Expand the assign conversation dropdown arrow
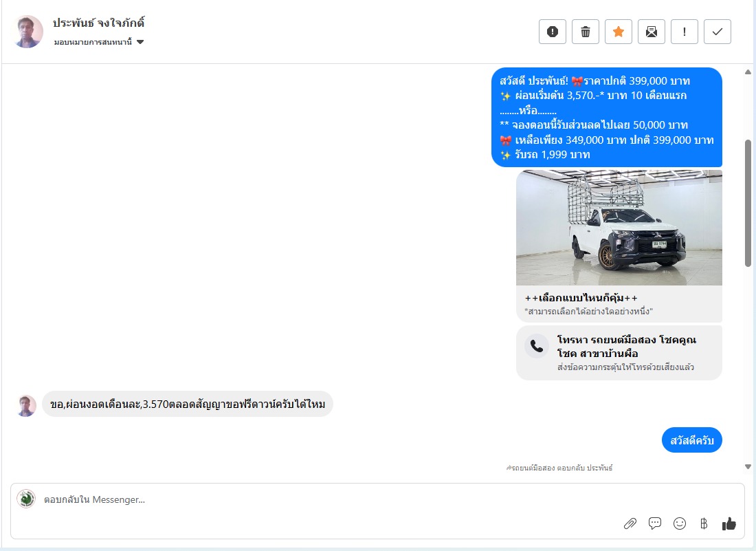The height and width of the screenshot is (551, 756). tap(140, 42)
